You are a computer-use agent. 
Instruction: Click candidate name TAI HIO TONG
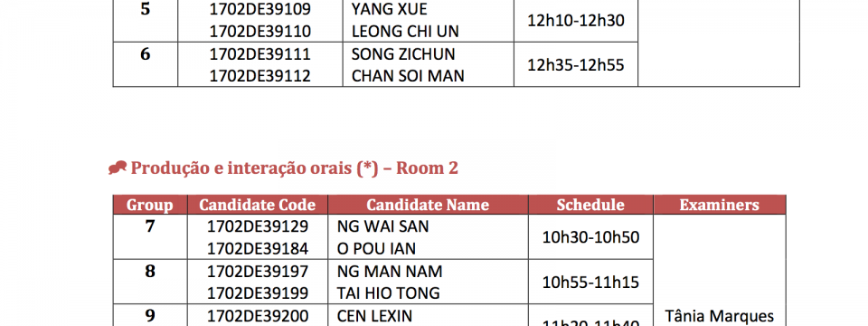(389, 293)
